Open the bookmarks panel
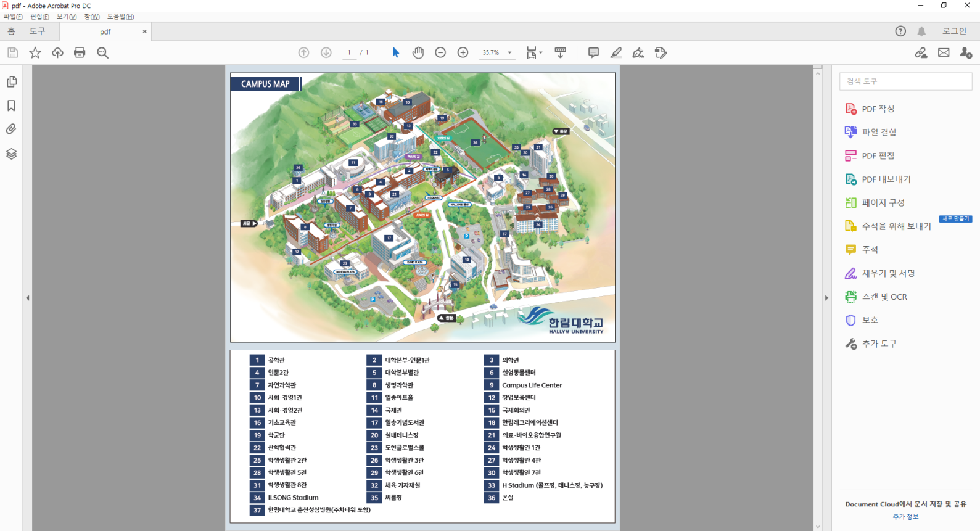 (11, 106)
